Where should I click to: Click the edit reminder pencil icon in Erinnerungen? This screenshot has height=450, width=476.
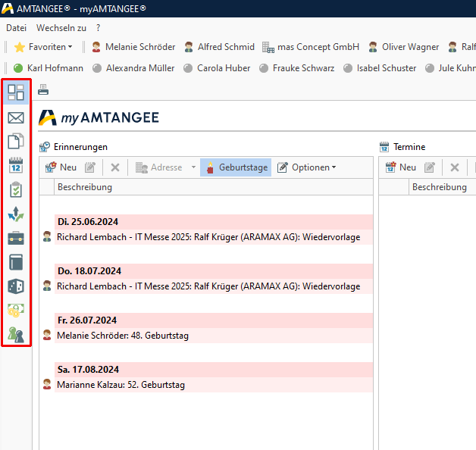(90, 167)
